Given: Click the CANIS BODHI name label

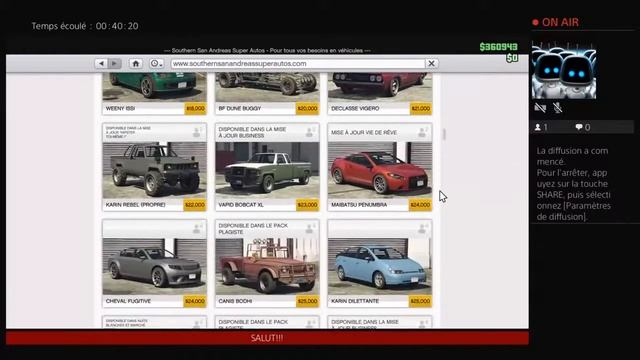Looking at the screenshot, I should 235,301.
